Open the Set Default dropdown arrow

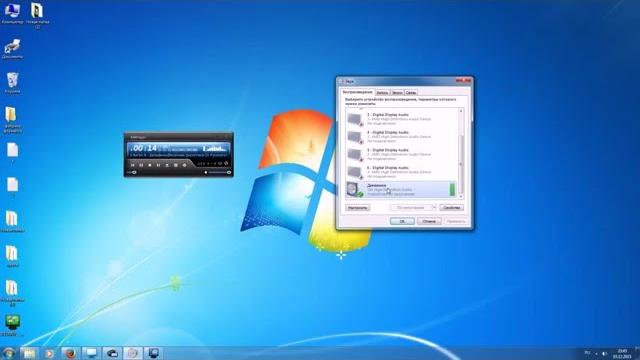coord(434,208)
